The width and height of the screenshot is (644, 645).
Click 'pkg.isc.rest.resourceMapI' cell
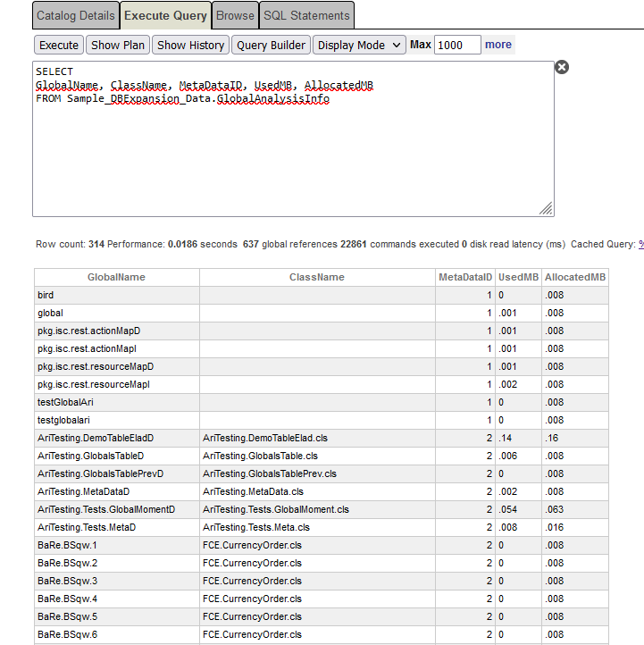(x=116, y=385)
